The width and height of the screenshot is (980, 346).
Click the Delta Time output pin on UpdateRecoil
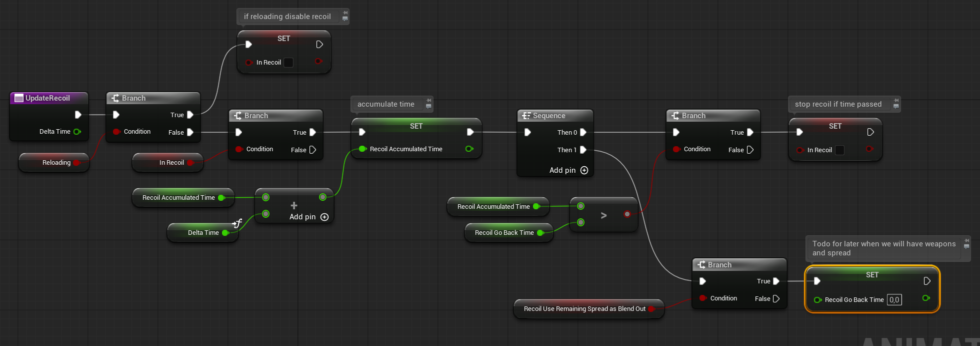point(77,132)
